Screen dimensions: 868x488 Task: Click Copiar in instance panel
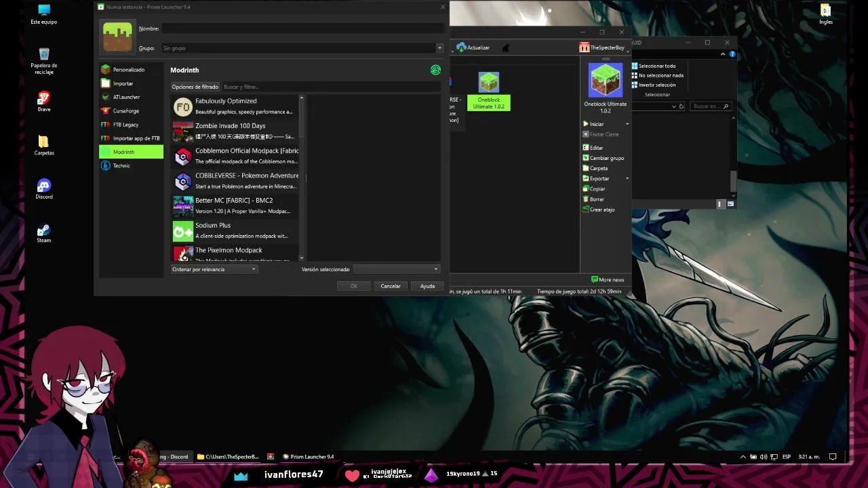click(594, 188)
